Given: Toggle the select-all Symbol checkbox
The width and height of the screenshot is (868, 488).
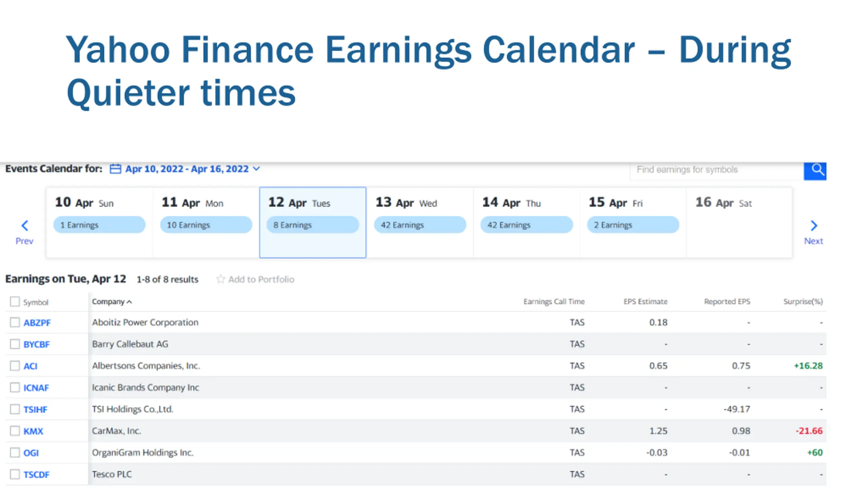Looking at the screenshot, I should [15, 301].
